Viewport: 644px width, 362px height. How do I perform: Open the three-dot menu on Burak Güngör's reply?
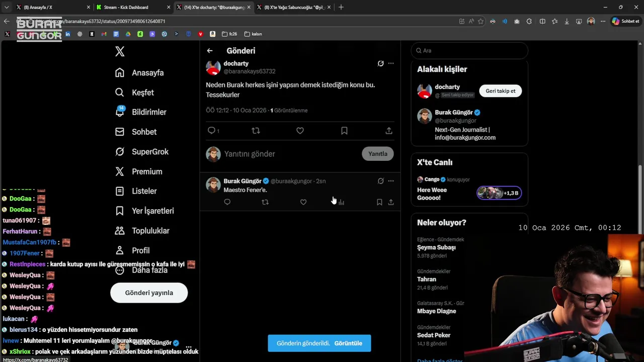(x=391, y=181)
